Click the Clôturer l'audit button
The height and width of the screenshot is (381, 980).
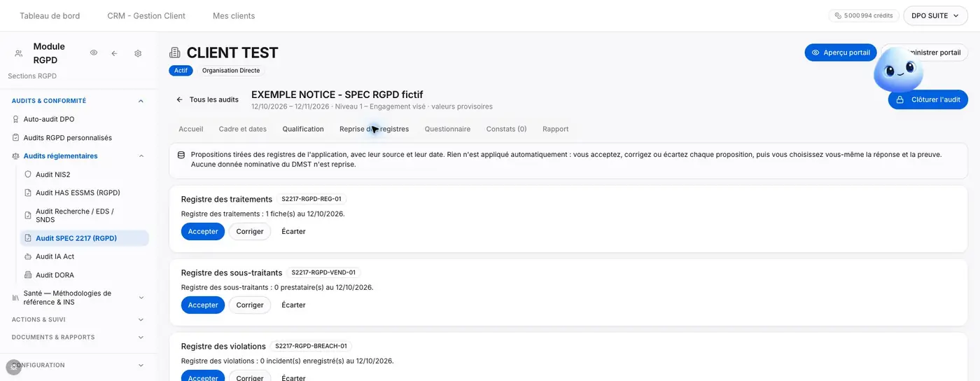(928, 99)
